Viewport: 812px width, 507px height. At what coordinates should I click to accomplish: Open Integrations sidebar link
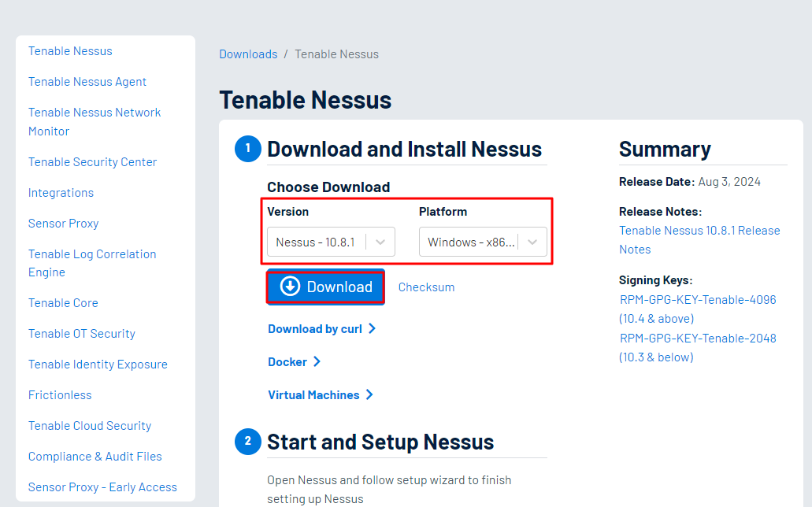(x=61, y=193)
